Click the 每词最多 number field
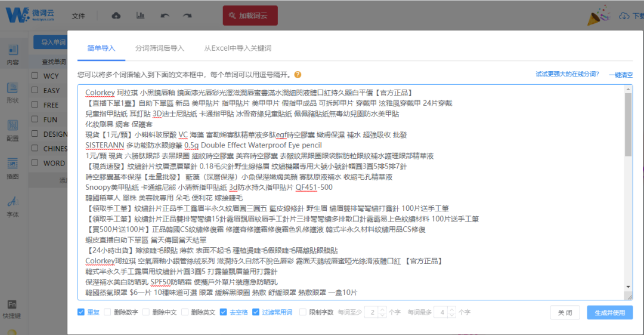The image size is (644, 335). (442, 312)
